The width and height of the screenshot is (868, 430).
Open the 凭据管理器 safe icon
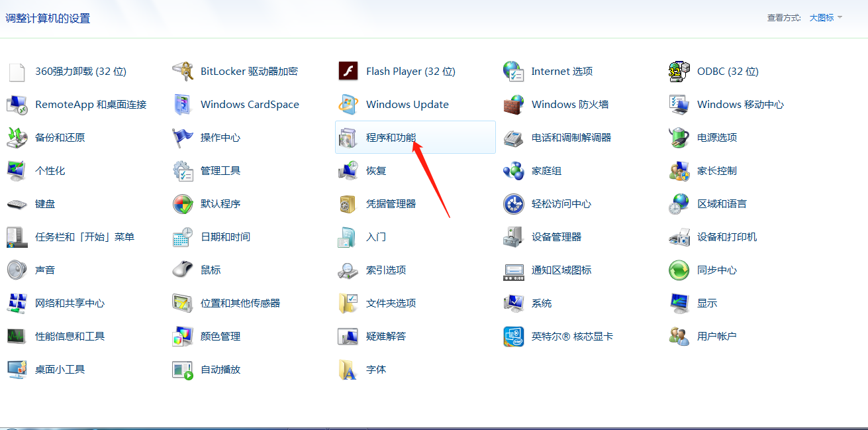348,204
